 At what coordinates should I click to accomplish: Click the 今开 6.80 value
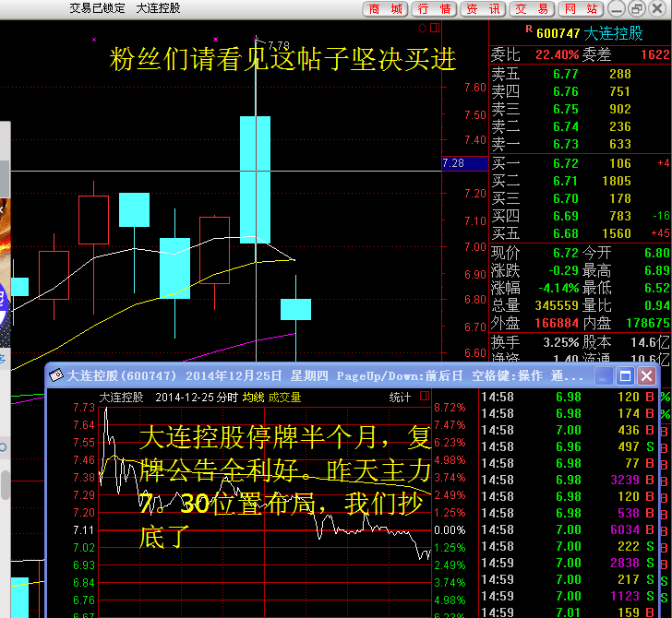(x=657, y=253)
